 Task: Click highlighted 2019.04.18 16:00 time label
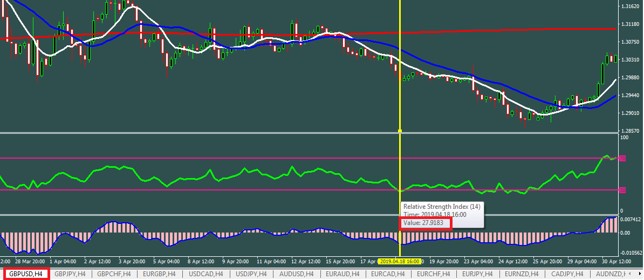click(400, 261)
